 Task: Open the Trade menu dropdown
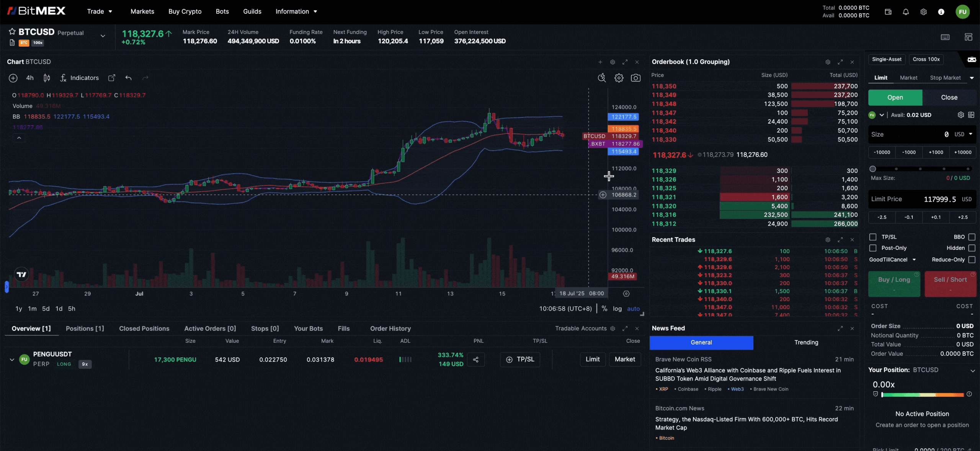coord(99,11)
